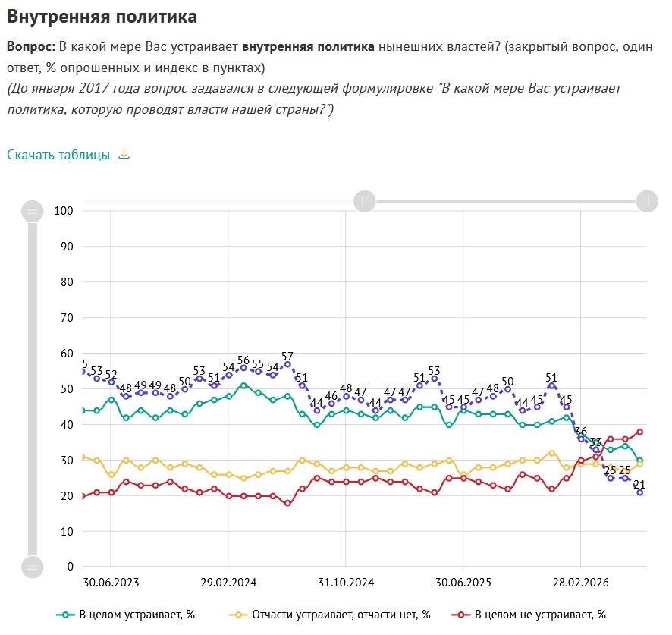
Task: Grab the right handle of horizontal range slider
Action: point(647,201)
